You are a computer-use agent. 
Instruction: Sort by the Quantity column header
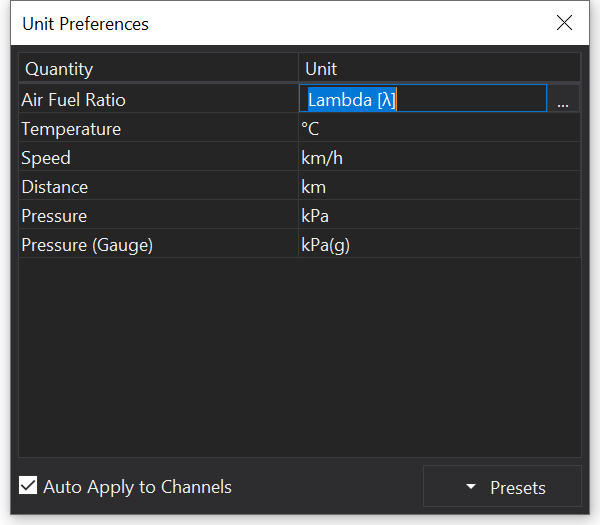coord(158,69)
